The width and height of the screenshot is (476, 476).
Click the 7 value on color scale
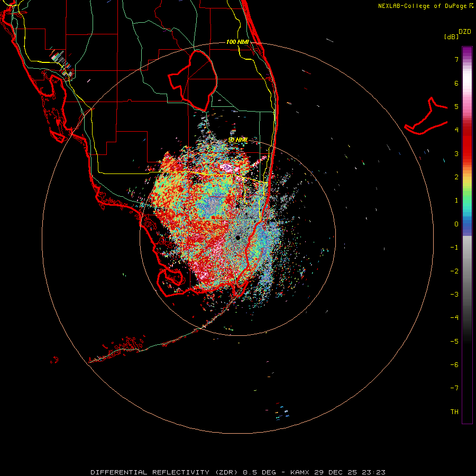[456, 59]
